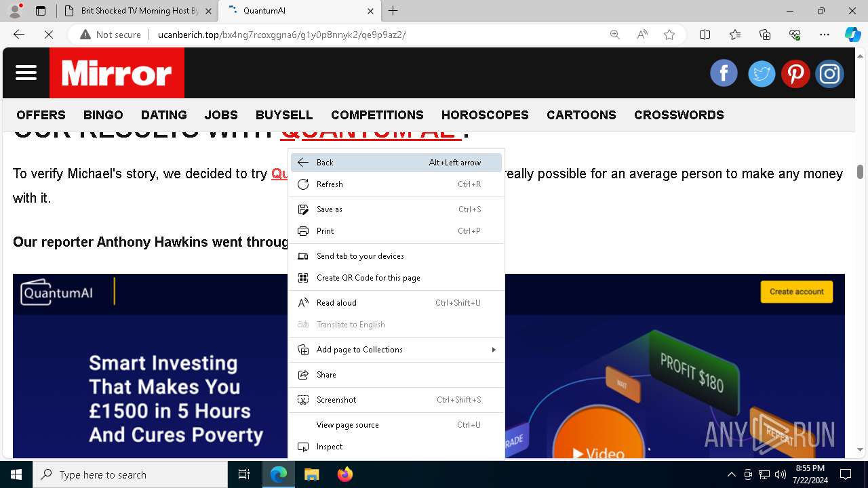
Task: Open a new tab with plus button
Action: coord(393,11)
